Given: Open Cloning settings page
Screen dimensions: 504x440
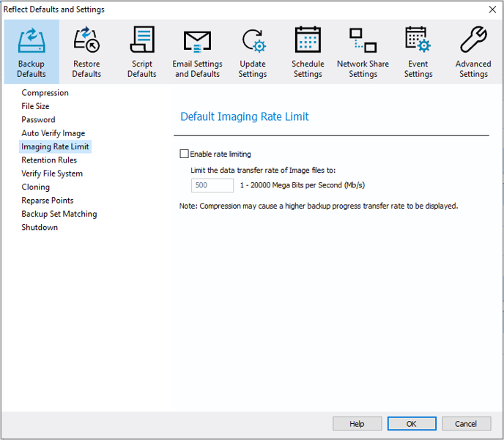Looking at the screenshot, I should tap(36, 187).
